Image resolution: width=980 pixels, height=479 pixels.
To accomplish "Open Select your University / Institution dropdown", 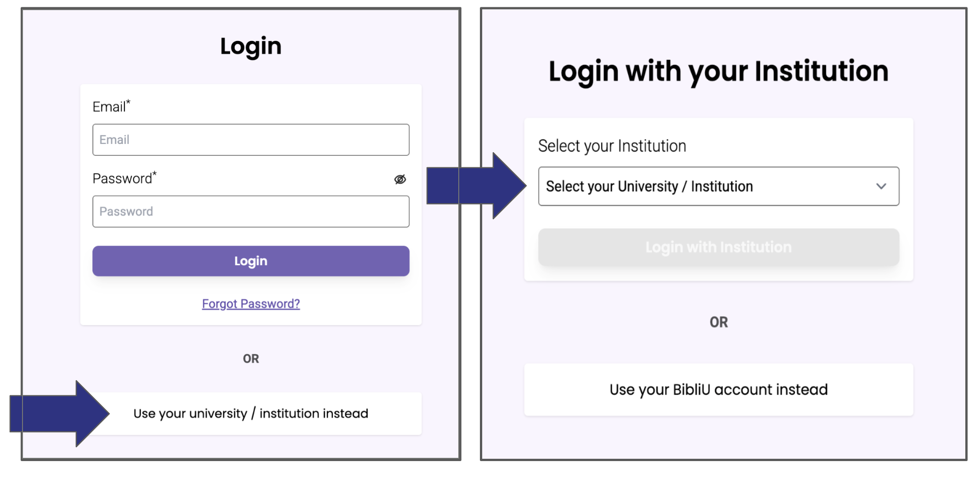I will click(x=719, y=186).
